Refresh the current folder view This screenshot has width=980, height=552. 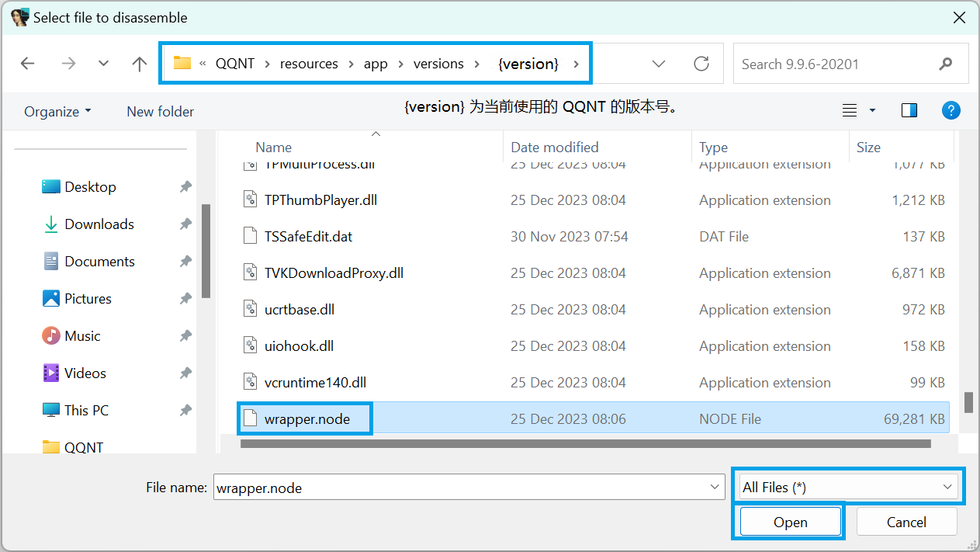click(x=701, y=64)
